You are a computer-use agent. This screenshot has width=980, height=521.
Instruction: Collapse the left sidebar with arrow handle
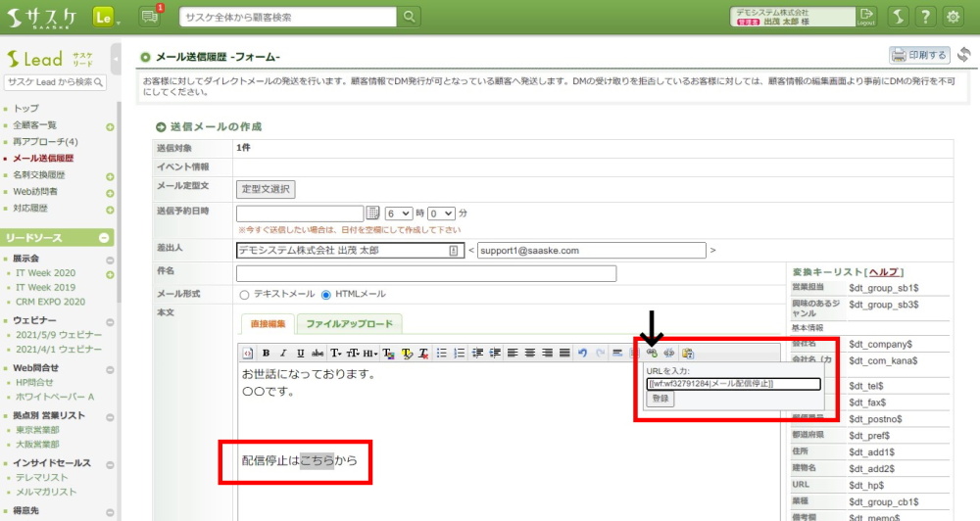point(116,60)
